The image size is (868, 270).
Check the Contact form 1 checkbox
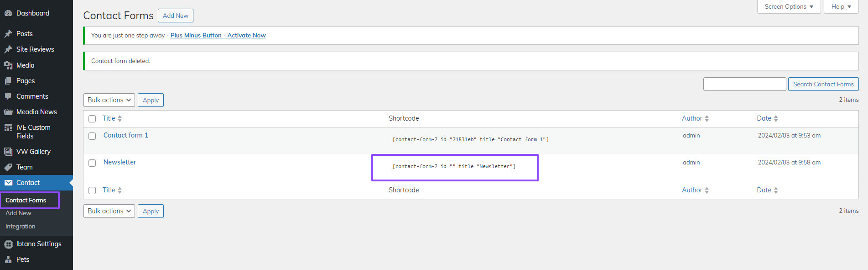(92, 136)
